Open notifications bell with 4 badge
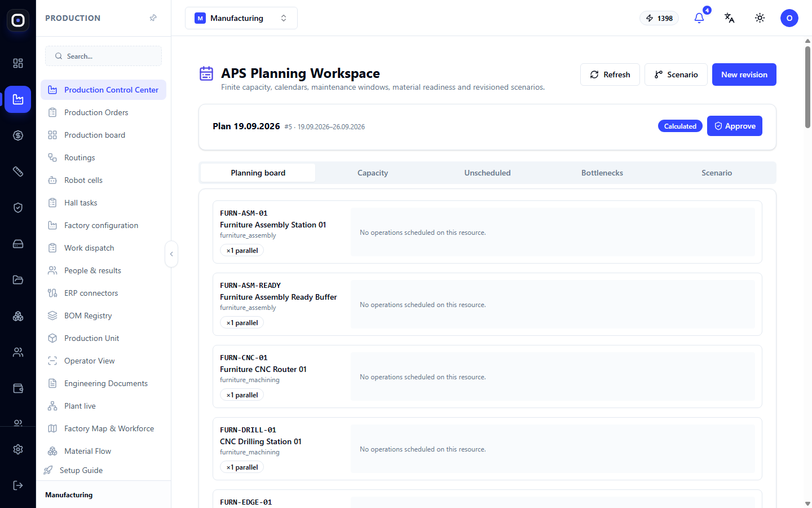 [699, 18]
